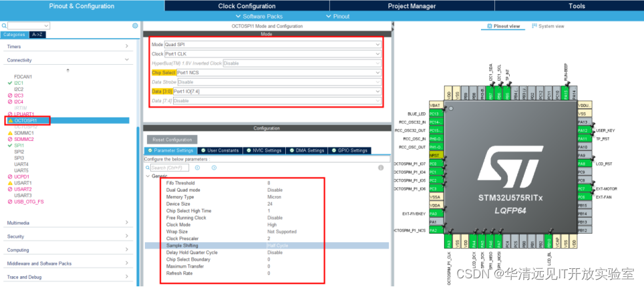Open the Software Packs dropdown menu

click(259, 17)
